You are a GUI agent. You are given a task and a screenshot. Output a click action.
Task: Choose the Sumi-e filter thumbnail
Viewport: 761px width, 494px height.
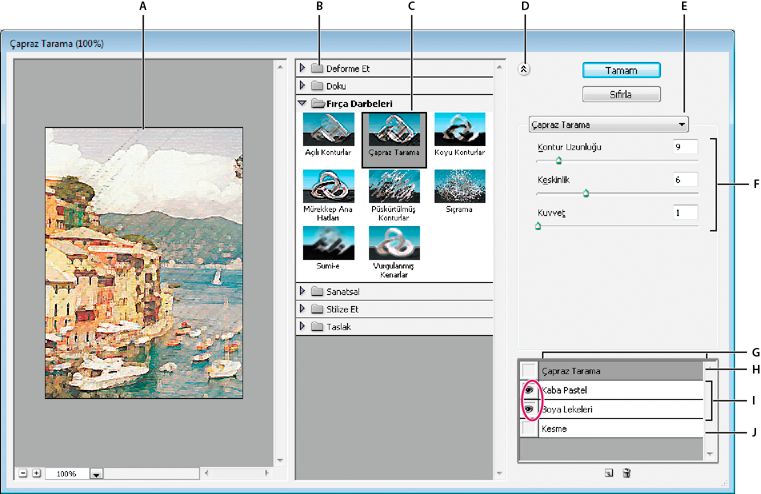coord(328,243)
